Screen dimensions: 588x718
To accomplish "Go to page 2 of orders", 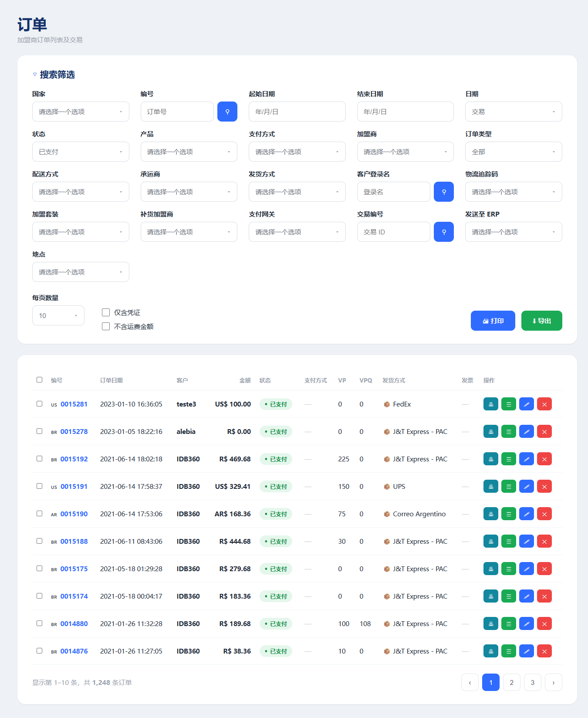I will 512,682.
